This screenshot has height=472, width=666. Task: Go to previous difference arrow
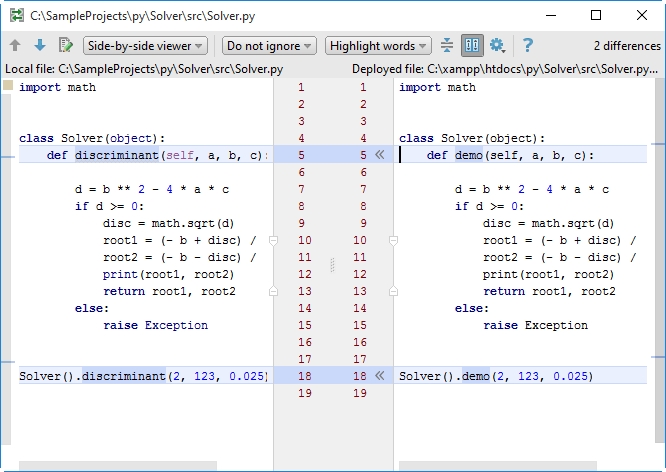[x=15, y=45]
